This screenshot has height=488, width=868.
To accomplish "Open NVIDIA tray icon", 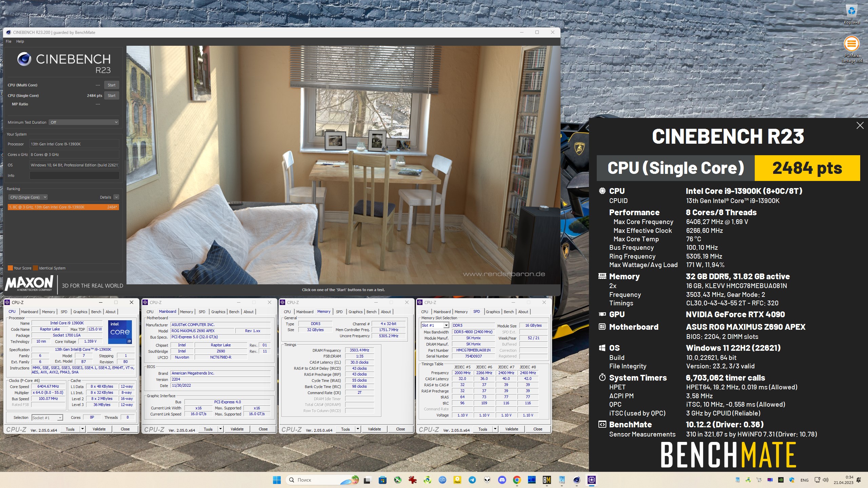I will 781,480.
